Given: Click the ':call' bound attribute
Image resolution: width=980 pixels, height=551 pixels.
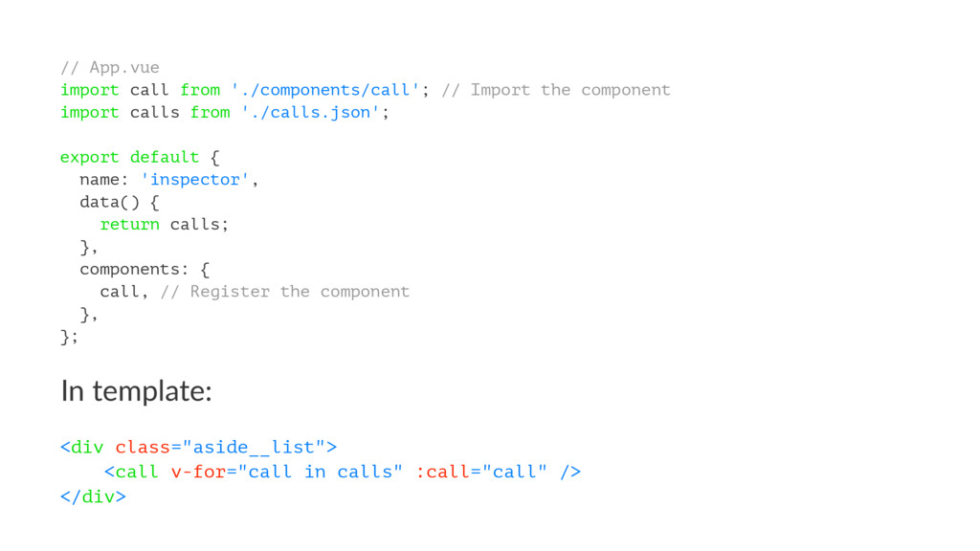Looking at the screenshot, I should [442, 472].
